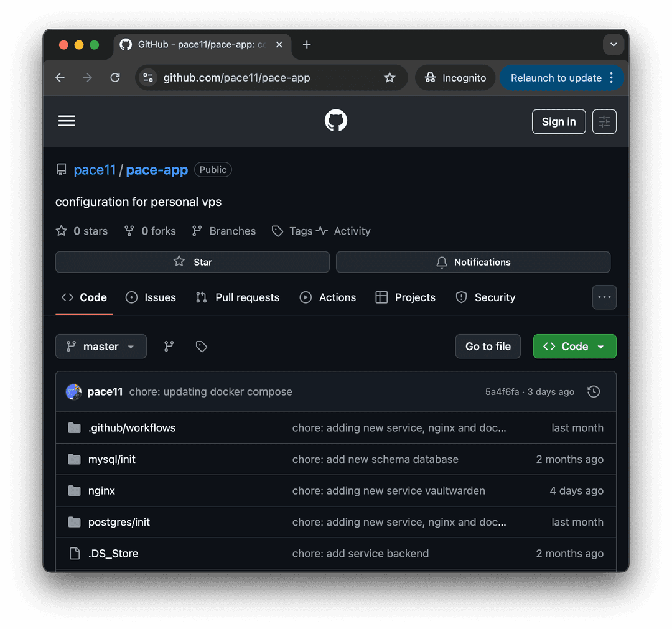Click '4 days ago' in nginx row
The width and height of the screenshot is (672, 629).
[576, 491]
